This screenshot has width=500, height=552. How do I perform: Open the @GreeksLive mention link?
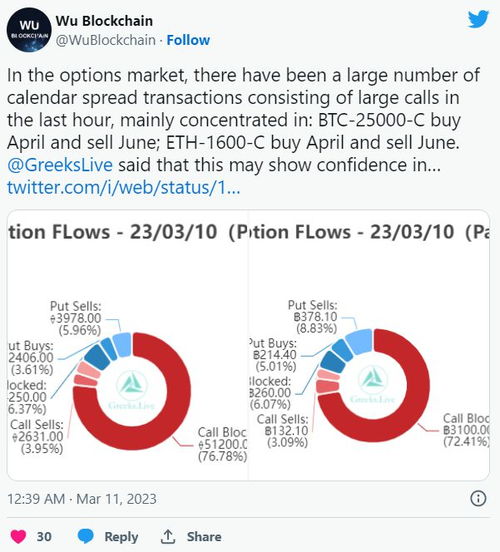pos(60,165)
